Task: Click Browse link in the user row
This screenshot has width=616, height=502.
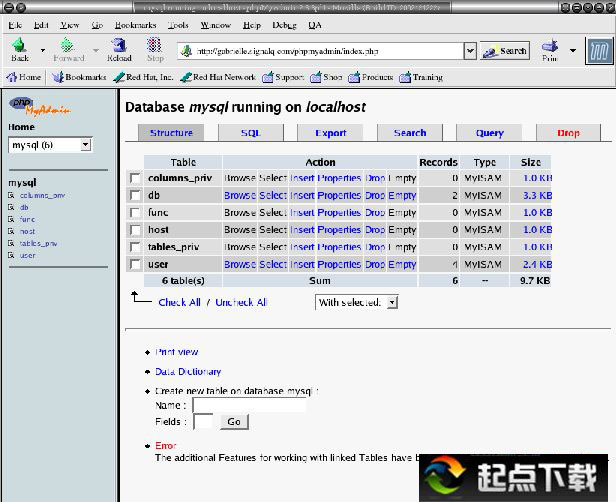Action: pyautogui.click(x=240, y=264)
